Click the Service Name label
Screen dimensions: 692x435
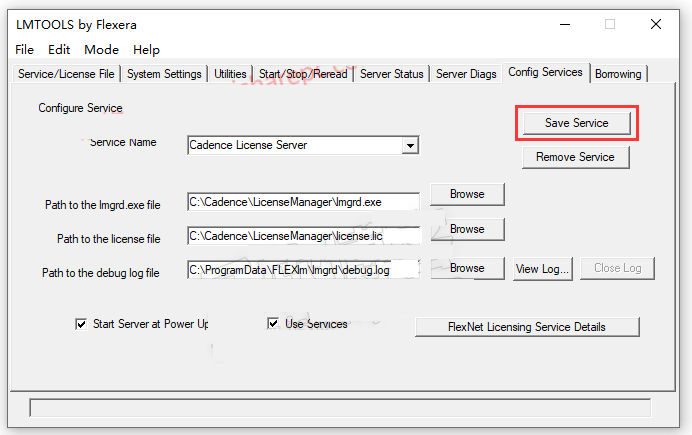[123, 142]
